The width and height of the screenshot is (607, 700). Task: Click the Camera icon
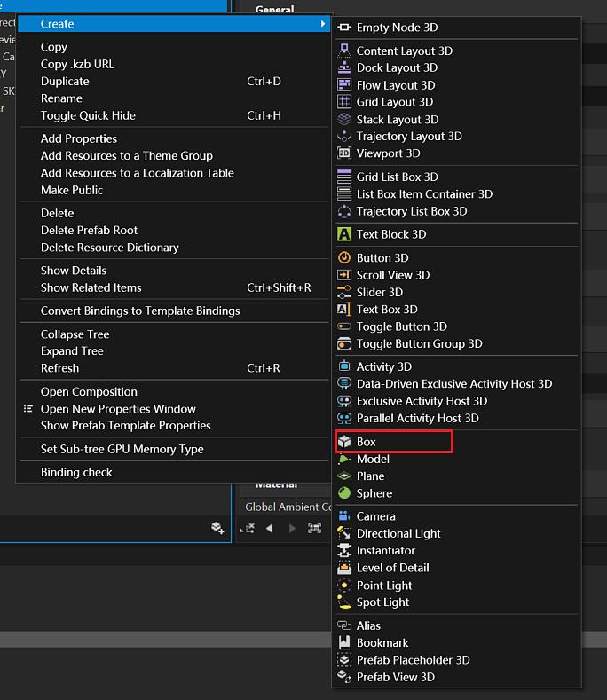344,516
